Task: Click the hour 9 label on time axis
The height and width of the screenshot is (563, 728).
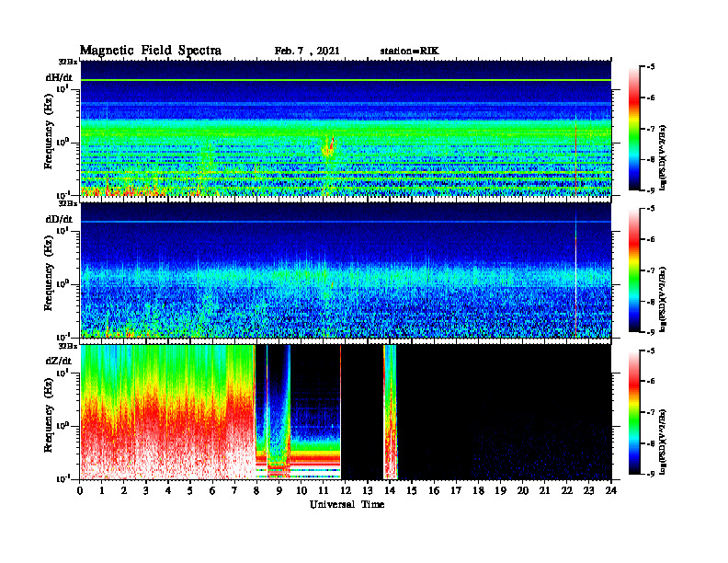Action: (279, 491)
